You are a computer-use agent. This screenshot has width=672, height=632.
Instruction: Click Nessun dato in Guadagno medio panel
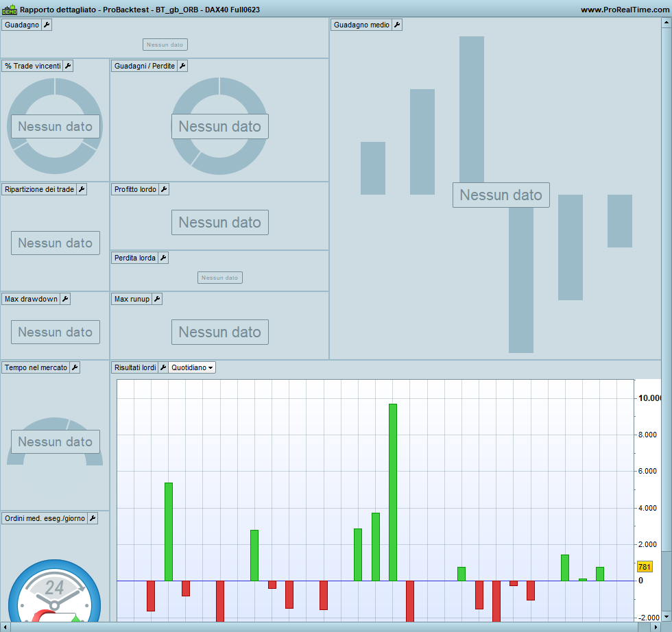[501, 195]
